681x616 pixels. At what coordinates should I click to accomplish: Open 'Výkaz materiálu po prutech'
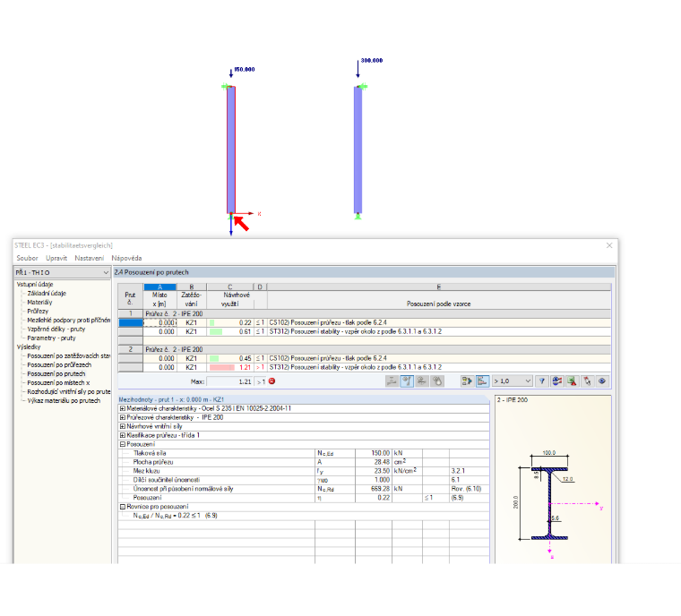64,401
